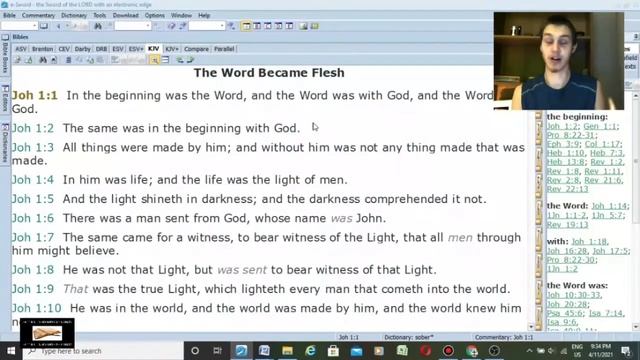Select the fifth window layout icon

[x=289, y=26]
